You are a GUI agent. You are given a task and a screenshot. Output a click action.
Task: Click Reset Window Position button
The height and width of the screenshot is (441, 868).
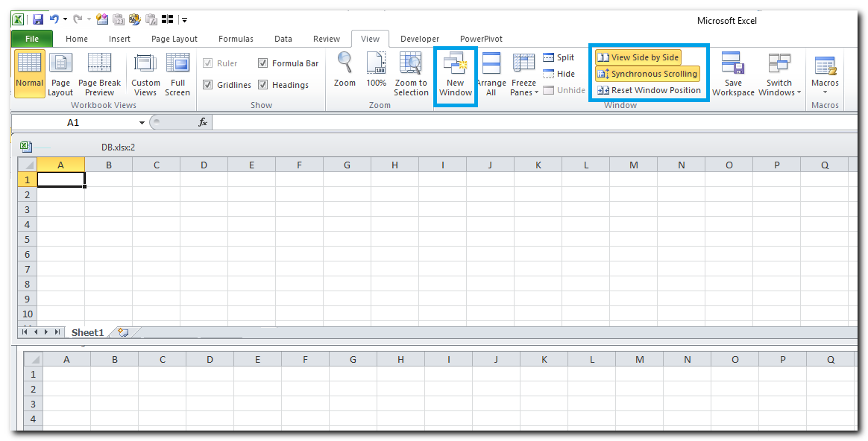click(649, 90)
